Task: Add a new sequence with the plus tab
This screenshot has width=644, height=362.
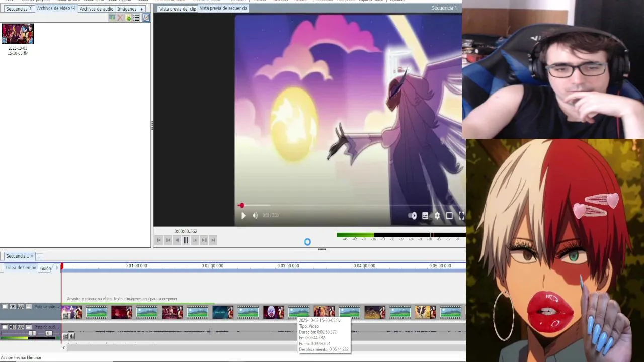Action: 39,257
